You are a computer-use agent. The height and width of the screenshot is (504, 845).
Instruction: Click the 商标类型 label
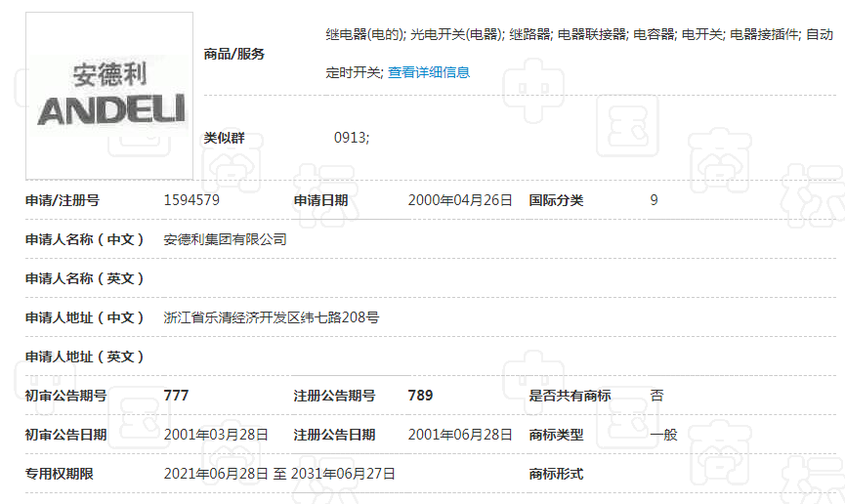tap(556, 435)
